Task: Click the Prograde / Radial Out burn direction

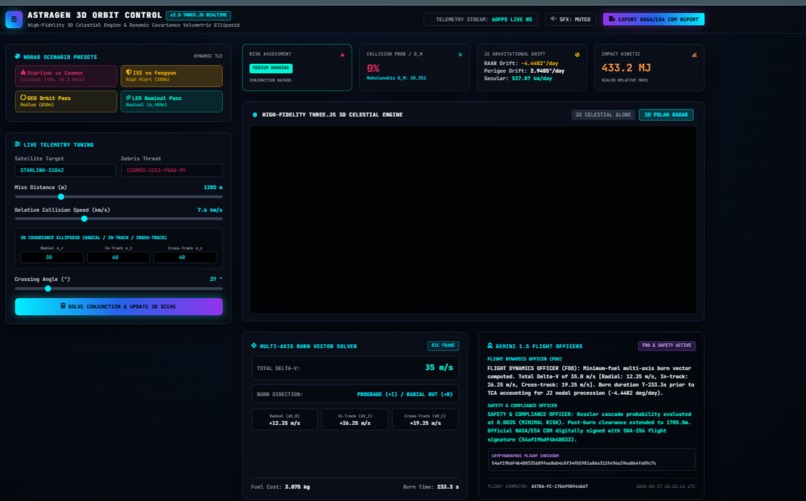Action: pos(405,395)
